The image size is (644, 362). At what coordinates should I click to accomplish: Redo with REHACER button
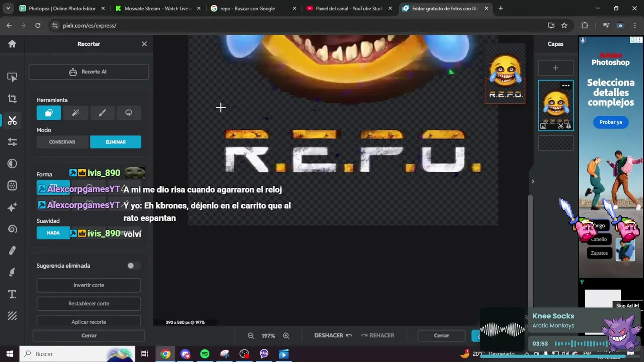click(378, 335)
